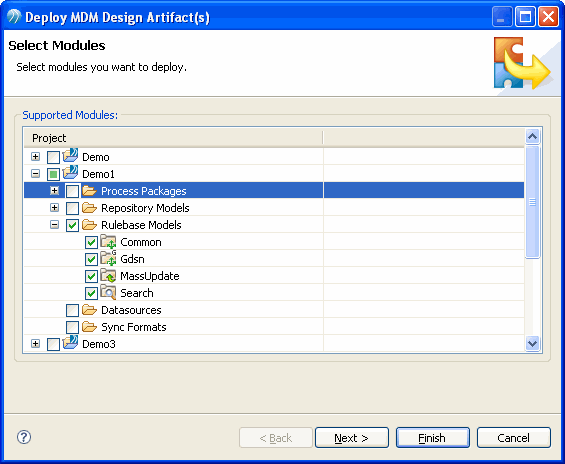Click the Finish button

[433, 438]
